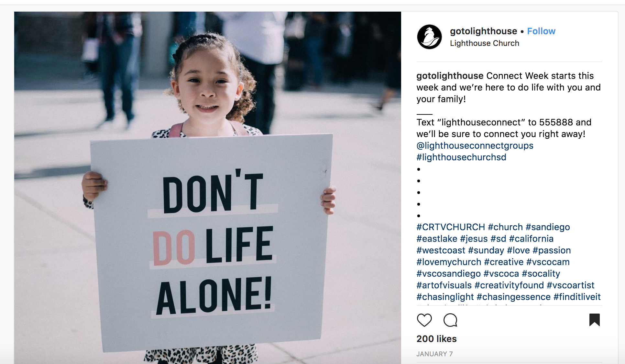This screenshot has height=364, width=625.
Task: Click the photo of girl holding sign
Action: 207,187
